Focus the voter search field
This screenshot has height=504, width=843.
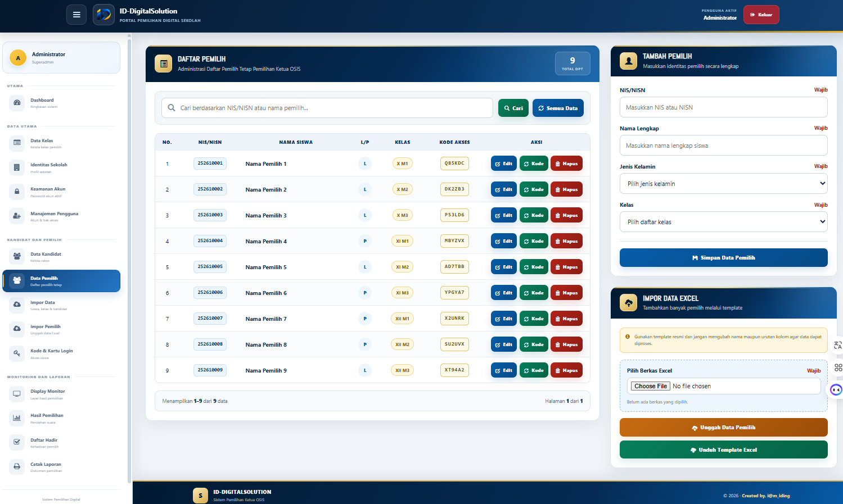[327, 108]
